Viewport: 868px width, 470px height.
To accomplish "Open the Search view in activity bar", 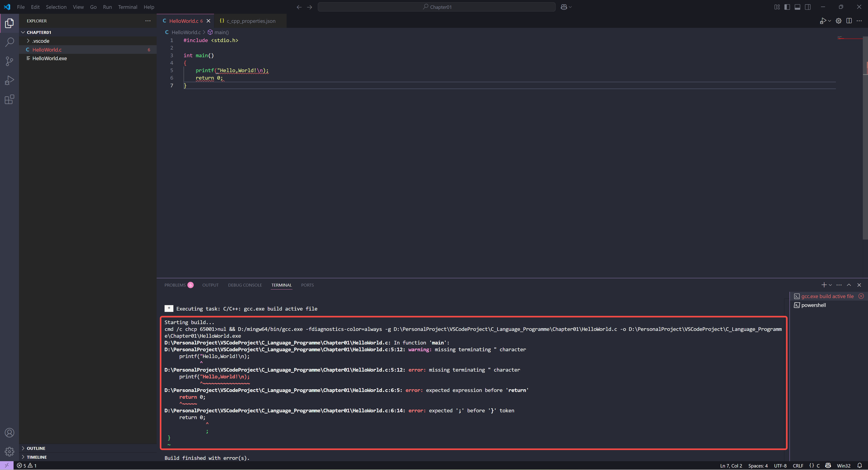I will 9,42.
